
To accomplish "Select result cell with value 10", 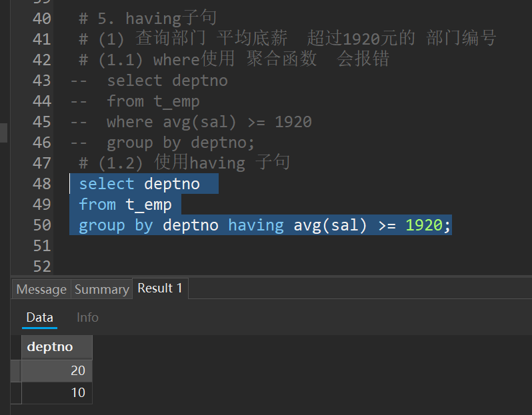I will pos(57,392).
